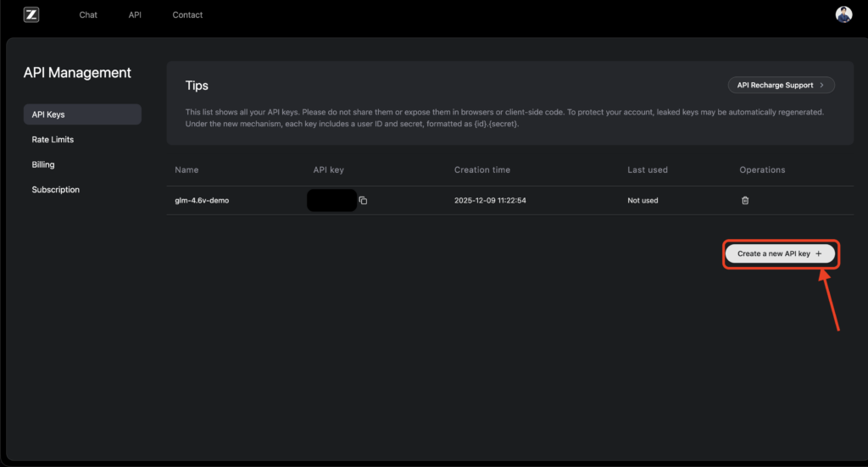Expand API Recharge Support
The height and width of the screenshot is (467, 868).
click(x=781, y=85)
